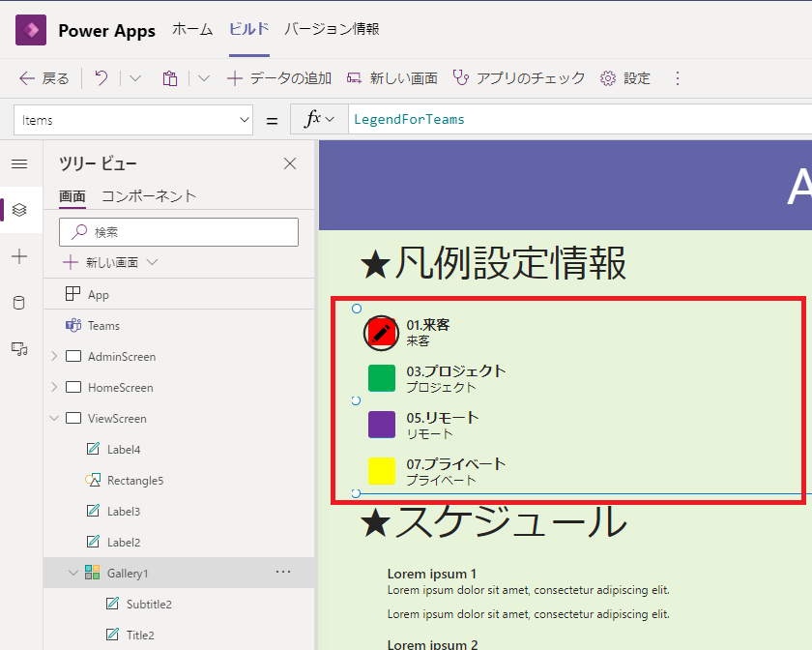Viewport: 812px width, 650px height.
Task: Run アプリのチェック from the toolbar
Action: pyautogui.click(x=503, y=78)
